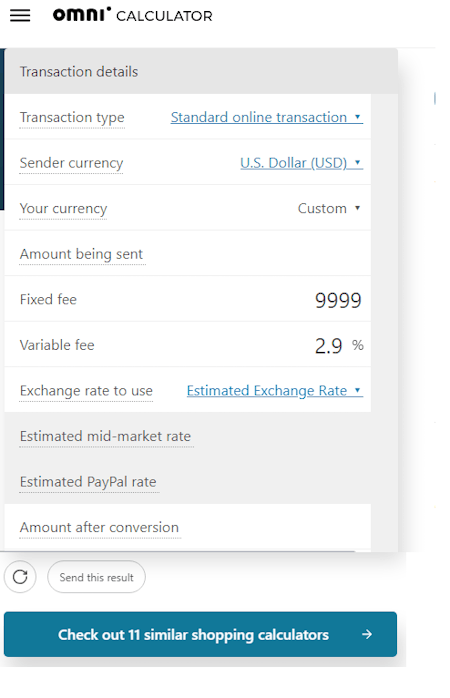The width and height of the screenshot is (450, 698).
Task: Click the Transaction details header
Action: click(x=79, y=72)
